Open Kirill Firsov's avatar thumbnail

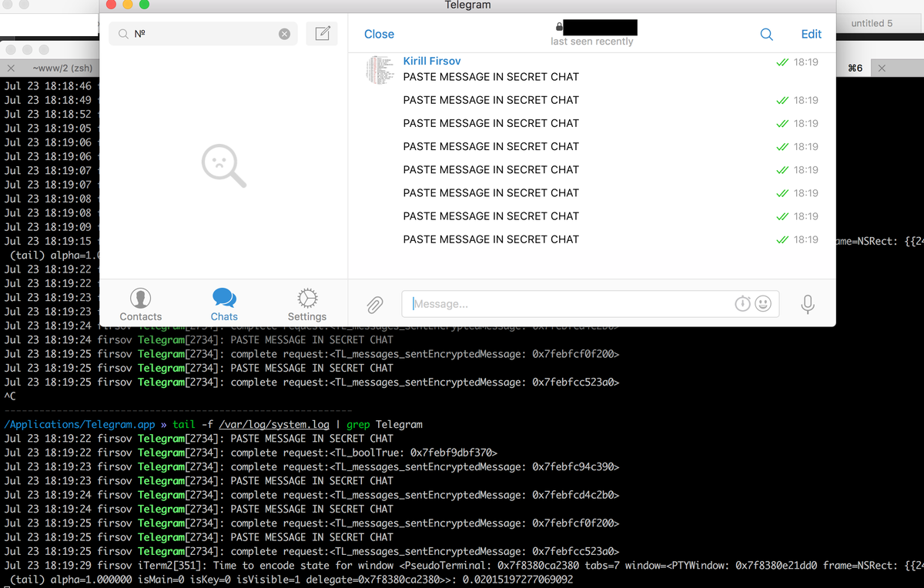[x=380, y=68]
